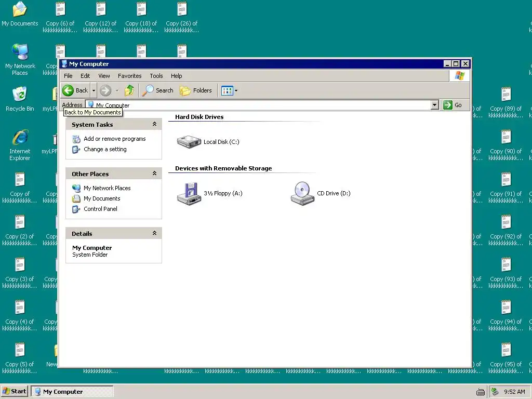The image size is (532, 399).
Task: Click Change a setting link
Action: tap(105, 149)
